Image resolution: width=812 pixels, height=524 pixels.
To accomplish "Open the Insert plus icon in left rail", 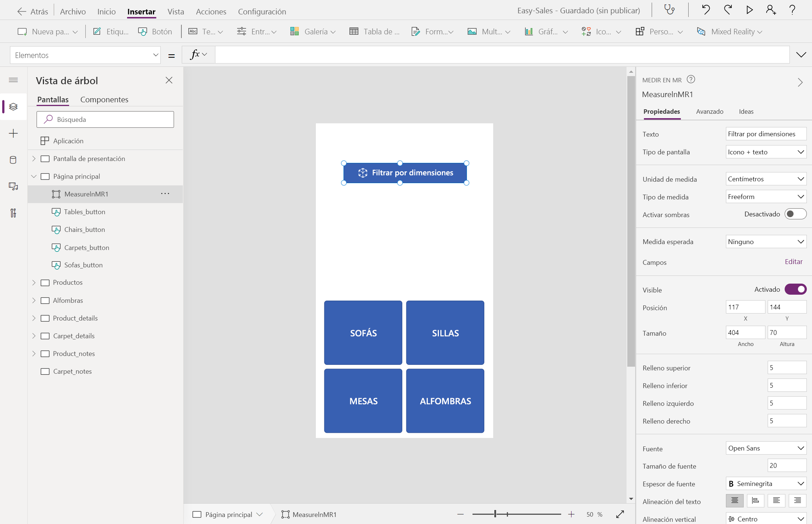I will (13, 133).
